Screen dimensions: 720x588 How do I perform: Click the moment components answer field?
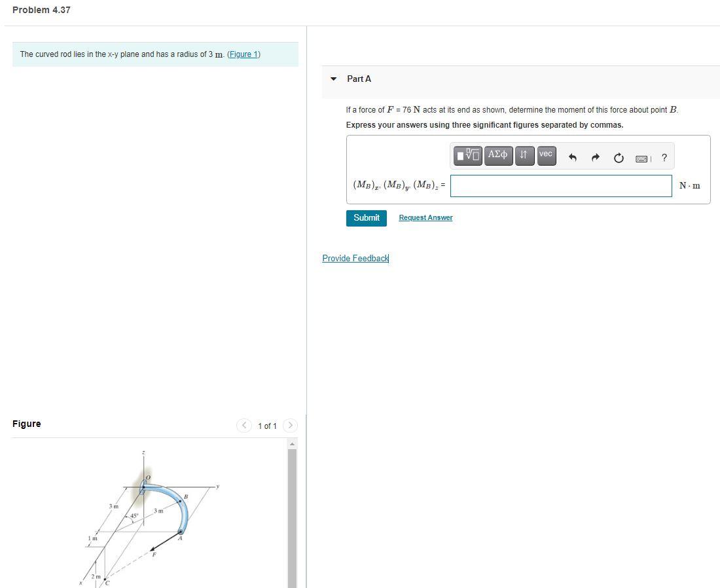click(561, 185)
